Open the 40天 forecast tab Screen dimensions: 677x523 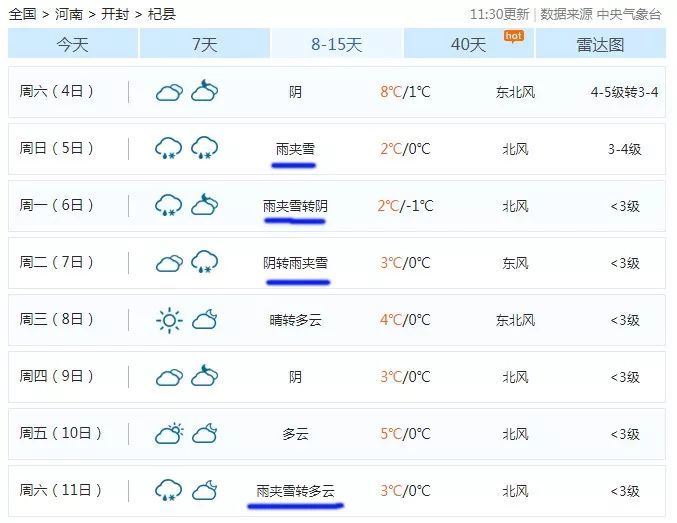(469, 44)
